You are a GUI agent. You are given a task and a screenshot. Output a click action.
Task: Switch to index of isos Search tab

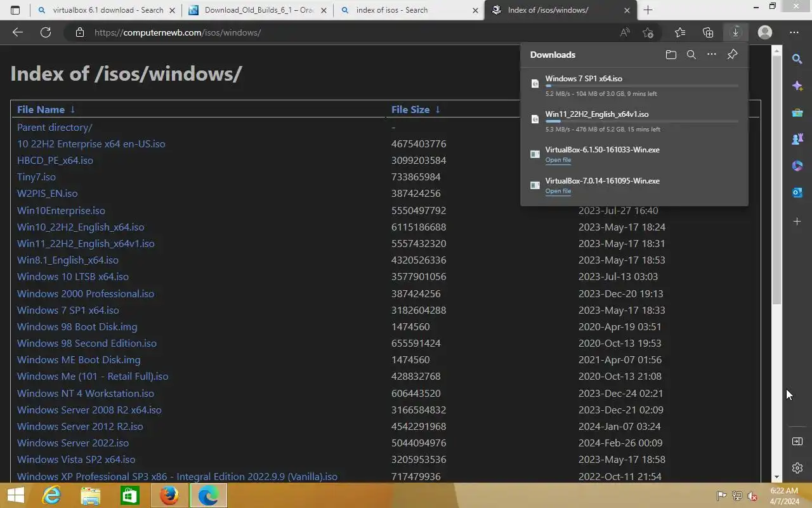[409, 10]
